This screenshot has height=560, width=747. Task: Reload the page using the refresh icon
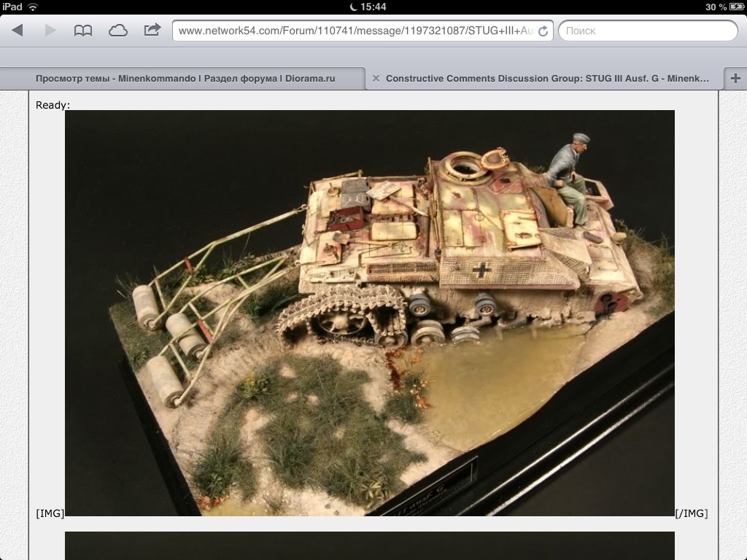click(x=543, y=31)
